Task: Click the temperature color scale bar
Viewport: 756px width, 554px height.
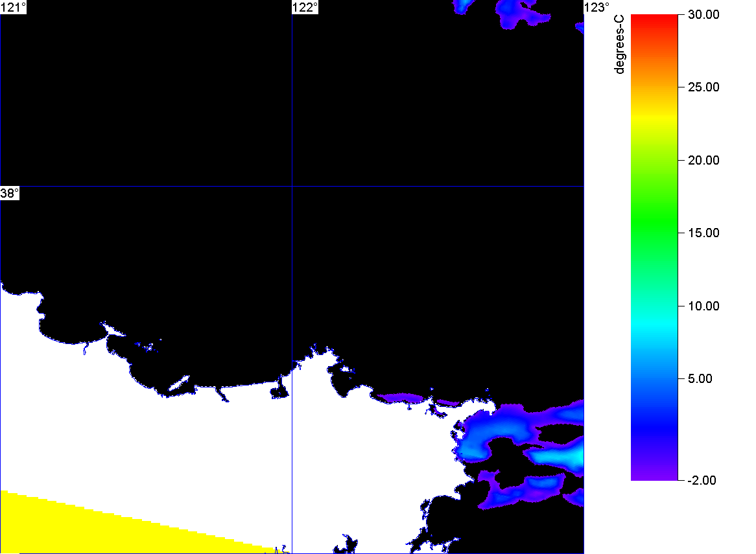Action: 654,248
